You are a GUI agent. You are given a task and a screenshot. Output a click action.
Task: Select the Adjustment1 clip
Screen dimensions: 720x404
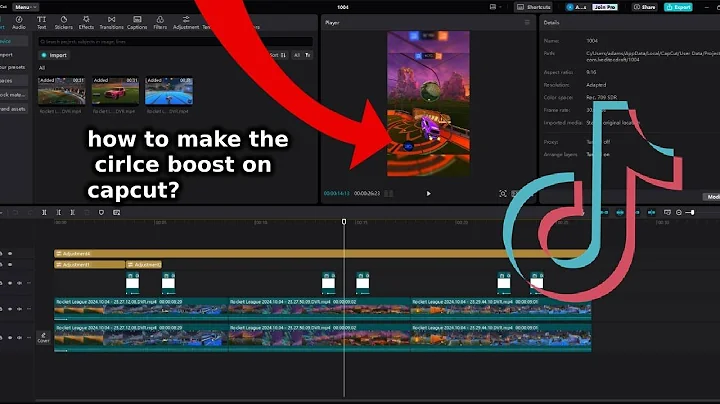(90, 264)
